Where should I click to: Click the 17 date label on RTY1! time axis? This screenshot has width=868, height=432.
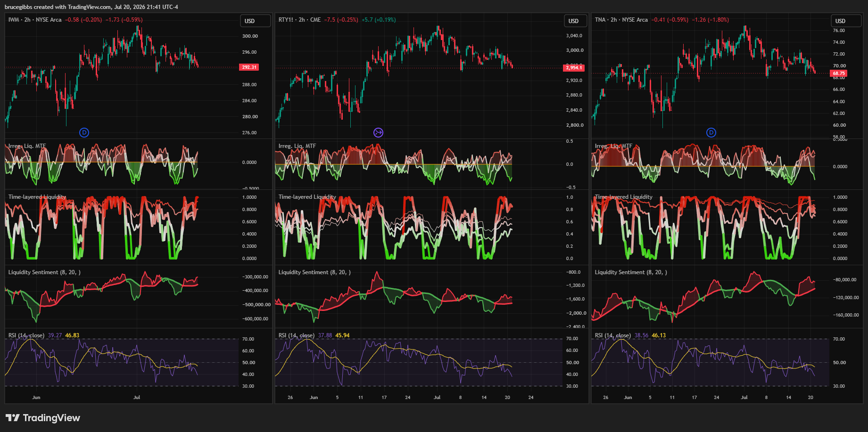(x=384, y=398)
